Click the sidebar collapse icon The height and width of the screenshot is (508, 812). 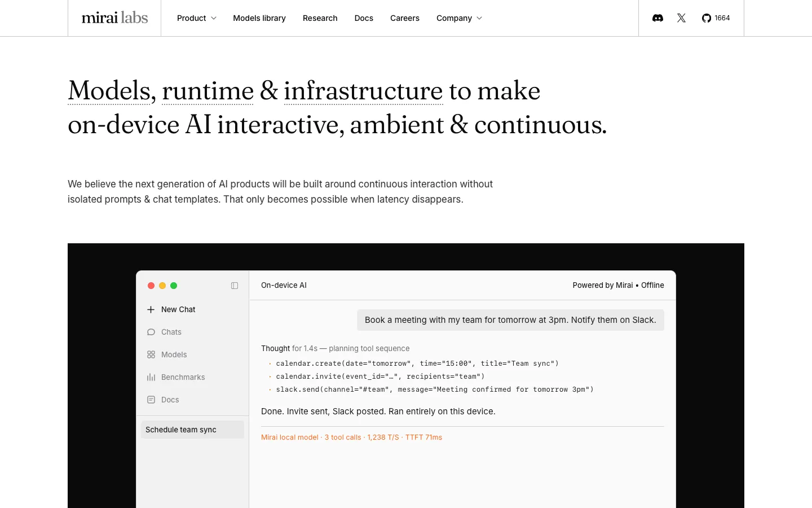[235, 286]
